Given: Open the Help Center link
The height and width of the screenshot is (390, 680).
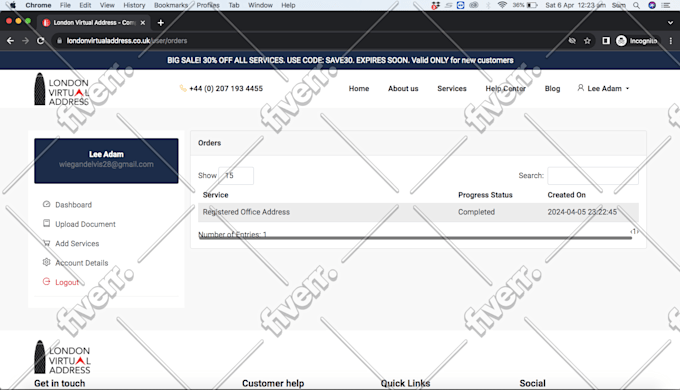Looking at the screenshot, I should [x=505, y=88].
